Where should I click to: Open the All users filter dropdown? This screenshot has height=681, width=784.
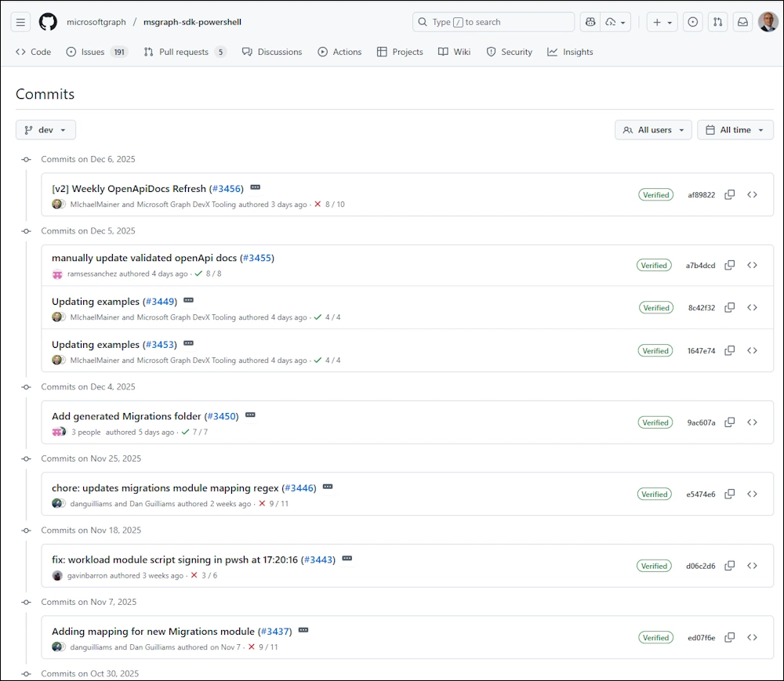pyautogui.click(x=653, y=130)
